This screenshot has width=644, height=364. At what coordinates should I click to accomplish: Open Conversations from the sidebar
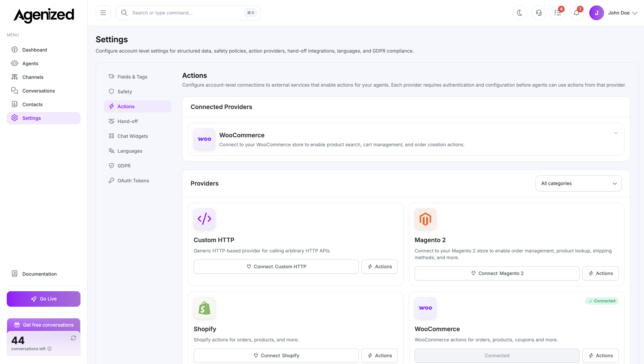coord(39,90)
